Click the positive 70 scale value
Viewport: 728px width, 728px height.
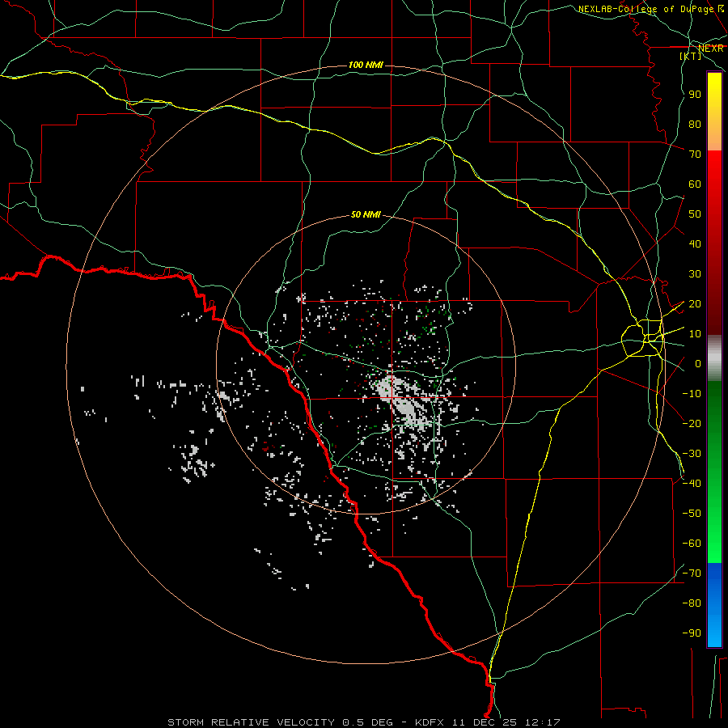pos(695,154)
